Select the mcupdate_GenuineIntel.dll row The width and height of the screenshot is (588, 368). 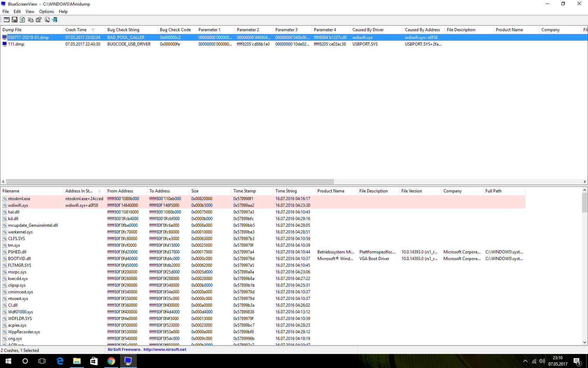[x=262, y=225]
